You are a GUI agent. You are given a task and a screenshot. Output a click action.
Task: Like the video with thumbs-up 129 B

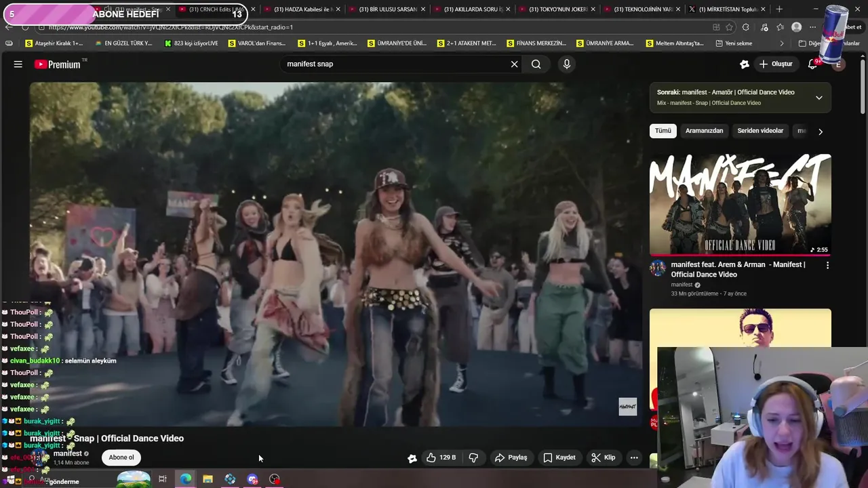coord(441,457)
